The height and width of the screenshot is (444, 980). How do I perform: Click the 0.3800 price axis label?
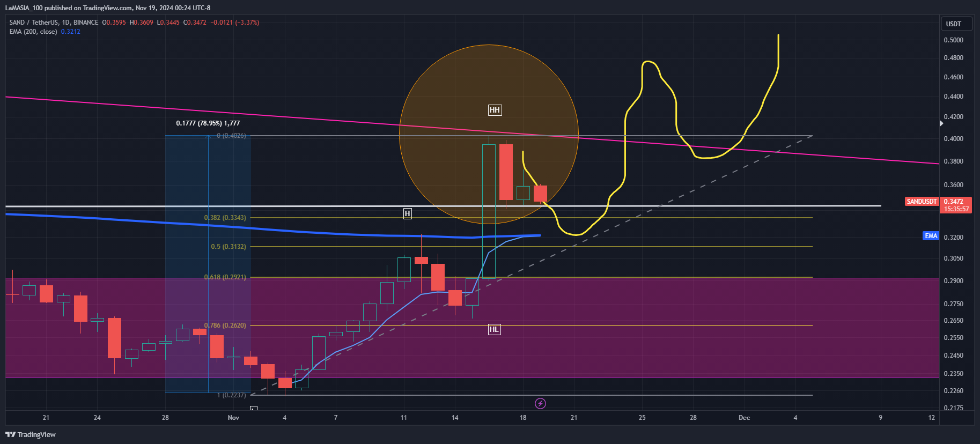click(954, 161)
